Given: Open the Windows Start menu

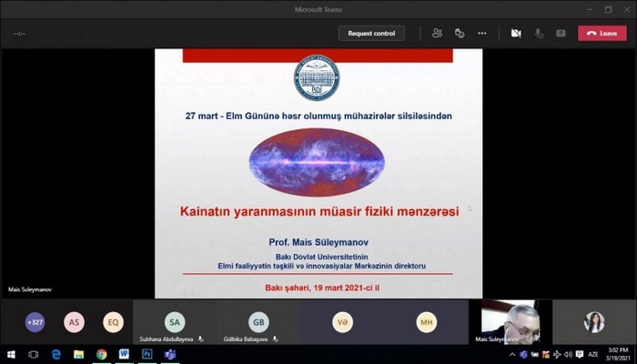Looking at the screenshot, I should click(x=10, y=354).
